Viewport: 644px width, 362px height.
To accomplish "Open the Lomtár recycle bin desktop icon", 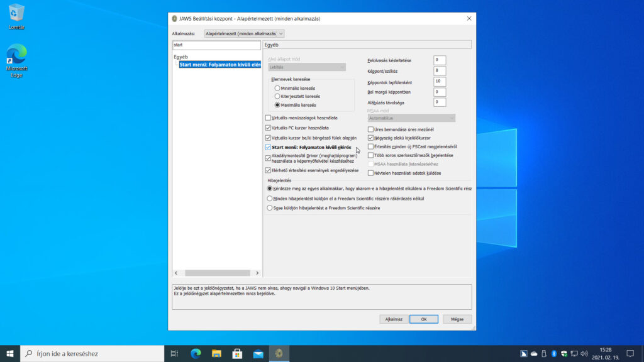I will pyautogui.click(x=16, y=17).
